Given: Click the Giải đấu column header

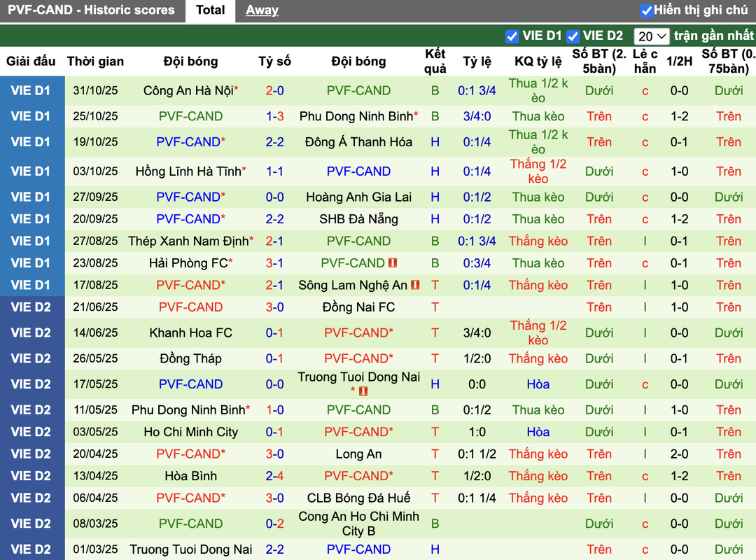Looking at the screenshot, I should click(x=31, y=62).
